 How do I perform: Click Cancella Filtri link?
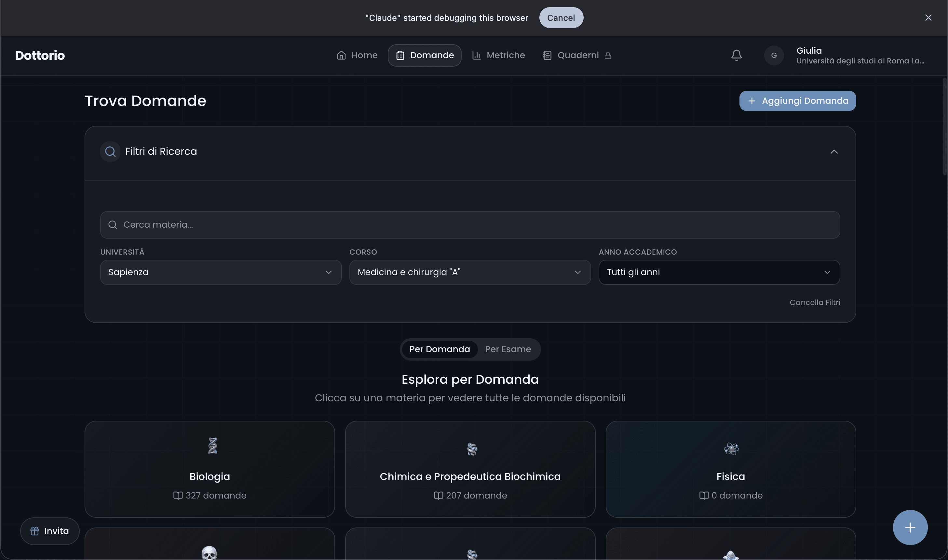815,303
